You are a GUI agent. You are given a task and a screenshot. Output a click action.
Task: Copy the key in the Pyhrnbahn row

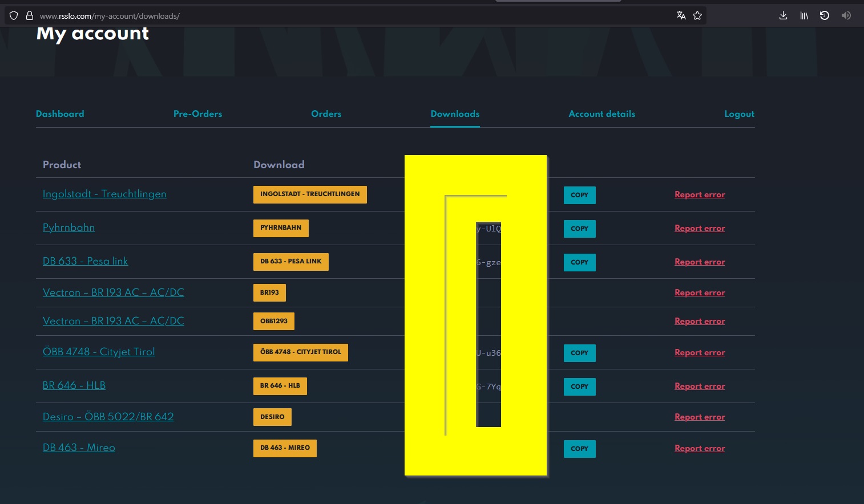click(579, 229)
